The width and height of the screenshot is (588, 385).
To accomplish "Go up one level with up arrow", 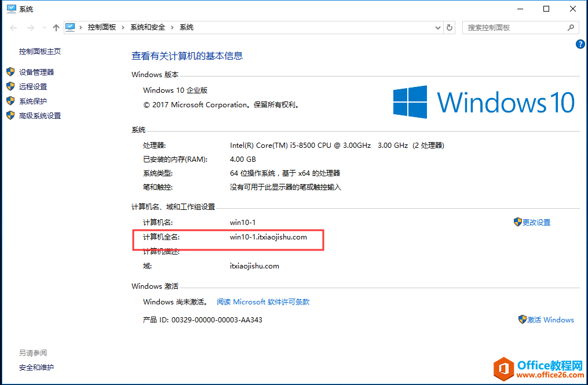I will [56, 28].
